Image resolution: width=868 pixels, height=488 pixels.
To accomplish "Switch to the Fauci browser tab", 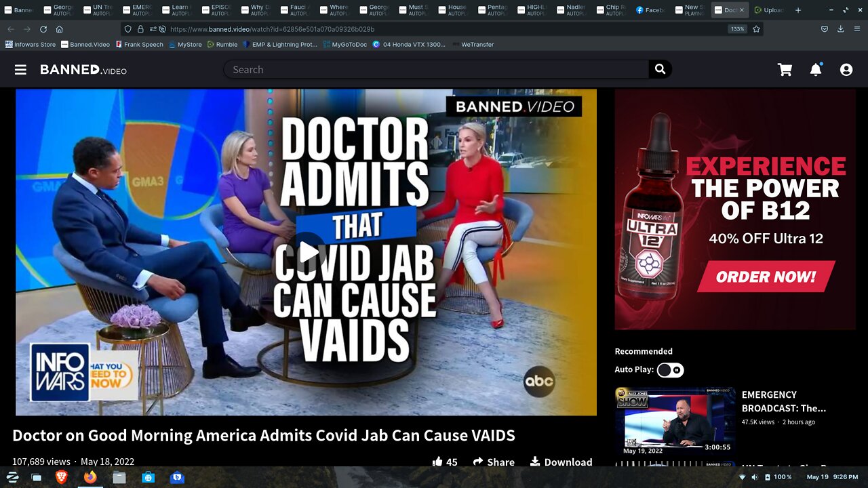I will (x=295, y=10).
